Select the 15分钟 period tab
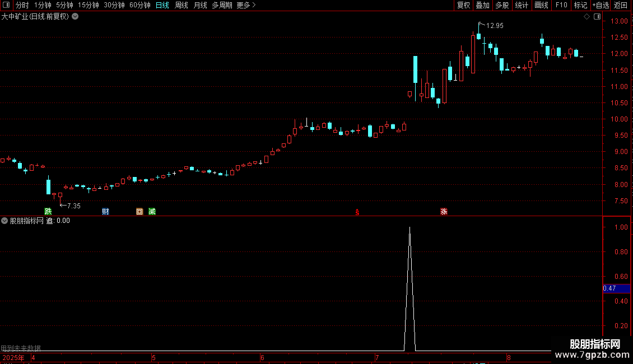This screenshot has height=364, width=633. click(x=88, y=5)
